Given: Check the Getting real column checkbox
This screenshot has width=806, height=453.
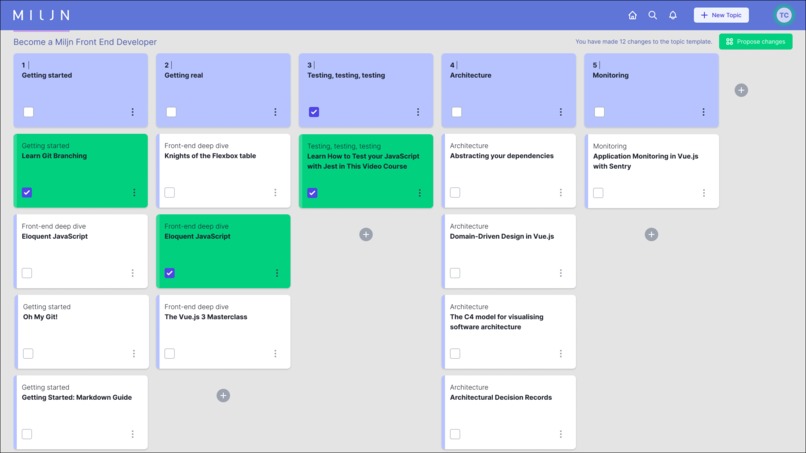Looking at the screenshot, I should click(x=171, y=112).
